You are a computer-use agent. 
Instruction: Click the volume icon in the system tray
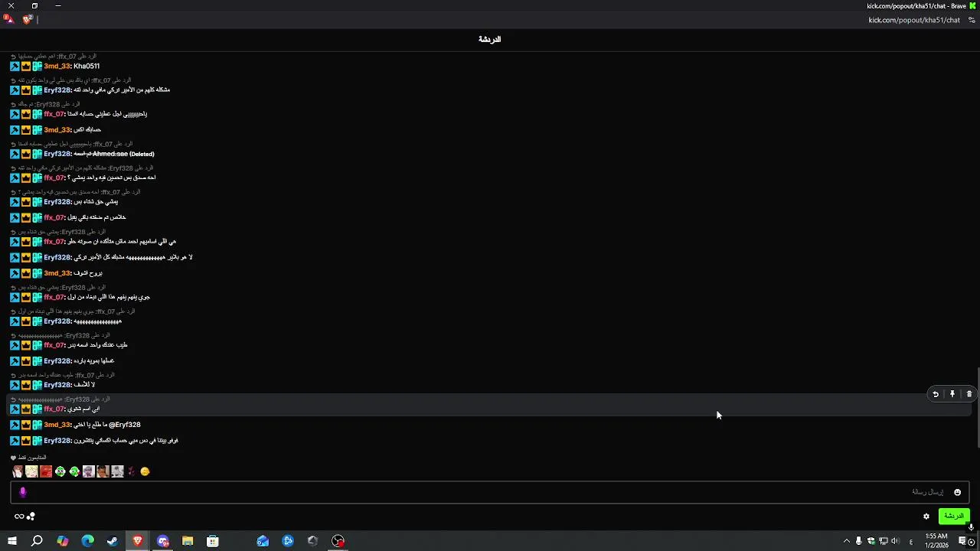[x=895, y=541]
